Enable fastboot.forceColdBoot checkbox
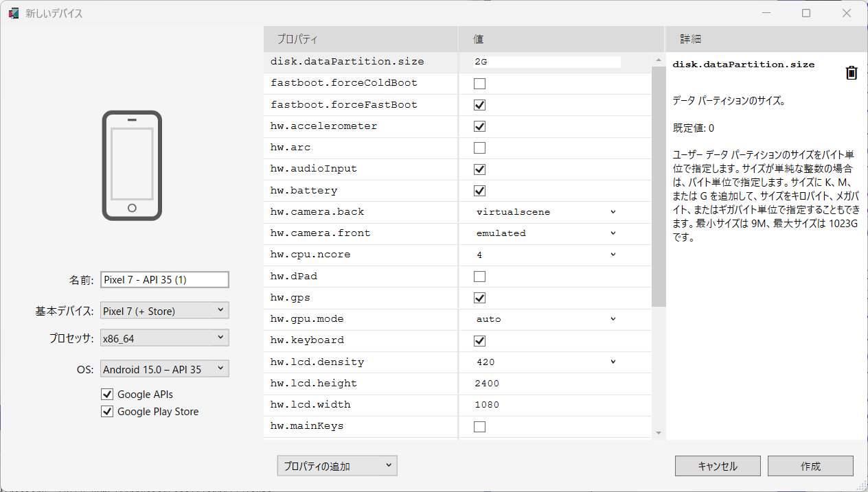 [479, 84]
